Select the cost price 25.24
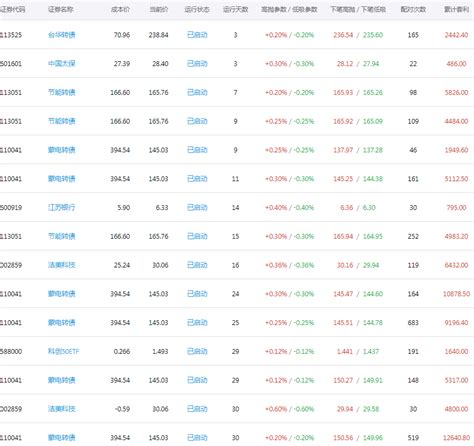 pos(122,265)
